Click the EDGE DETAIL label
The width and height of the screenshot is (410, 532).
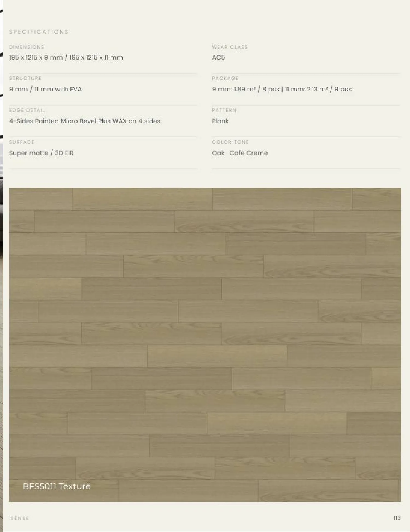27,110
